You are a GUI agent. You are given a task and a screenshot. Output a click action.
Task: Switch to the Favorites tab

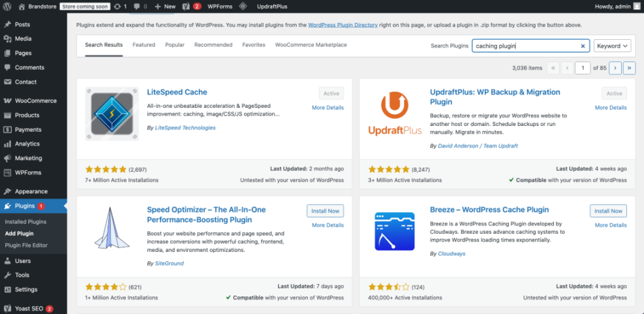pyautogui.click(x=254, y=45)
